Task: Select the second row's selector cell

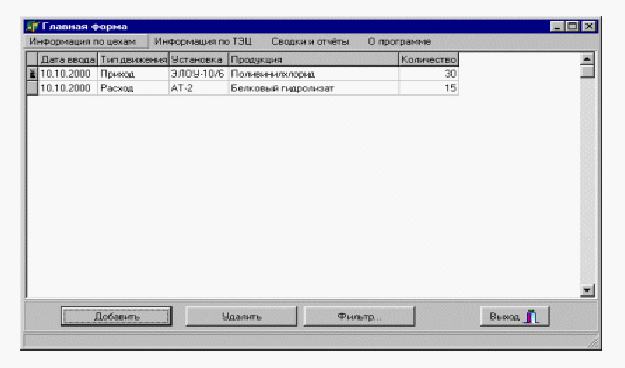Action: coord(32,88)
